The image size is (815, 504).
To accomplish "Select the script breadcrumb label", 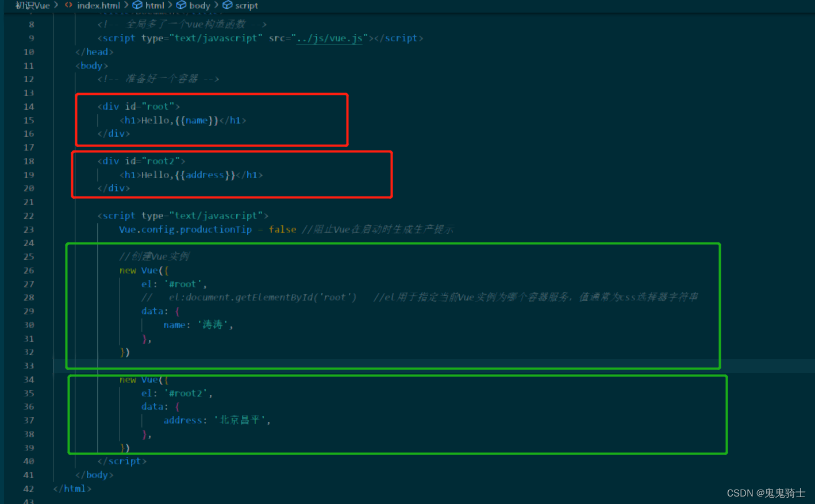I will [247, 5].
